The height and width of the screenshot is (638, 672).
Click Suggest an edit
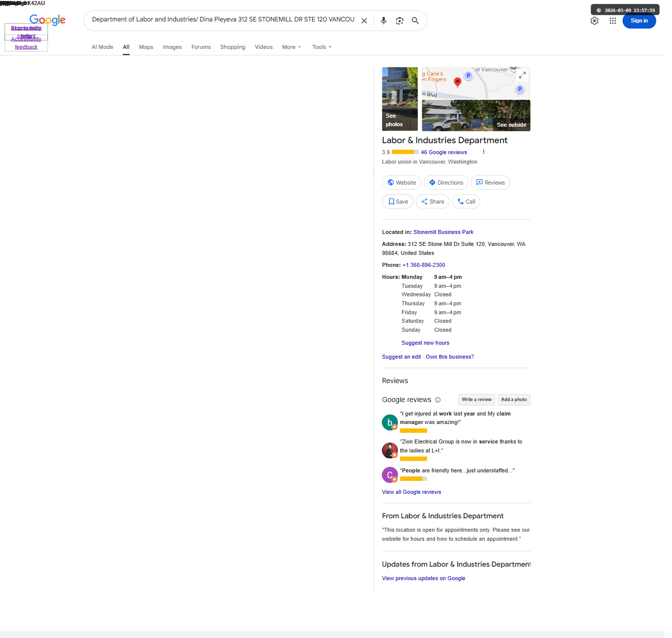401,357
